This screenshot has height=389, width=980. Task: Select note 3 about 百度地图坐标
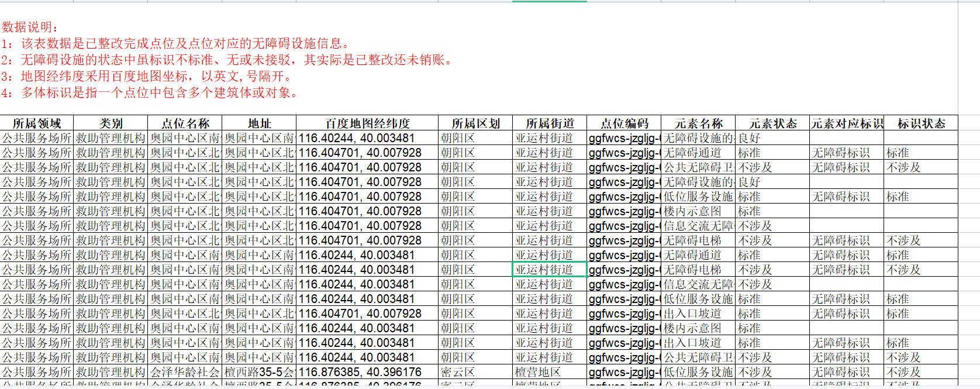(x=146, y=76)
